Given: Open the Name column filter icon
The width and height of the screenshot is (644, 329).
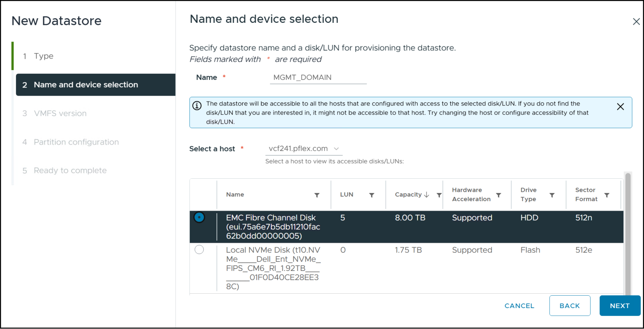Looking at the screenshot, I should [x=317, y=195].
